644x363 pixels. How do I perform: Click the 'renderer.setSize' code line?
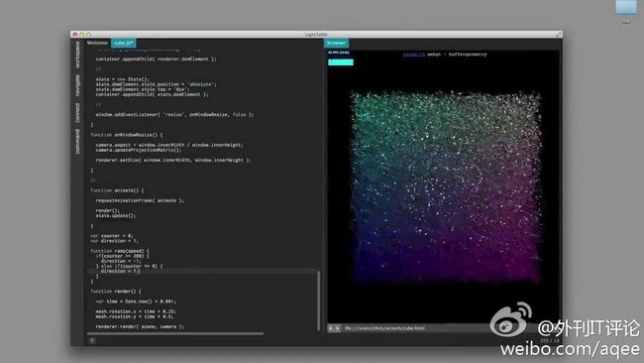(x=173, y=161)
